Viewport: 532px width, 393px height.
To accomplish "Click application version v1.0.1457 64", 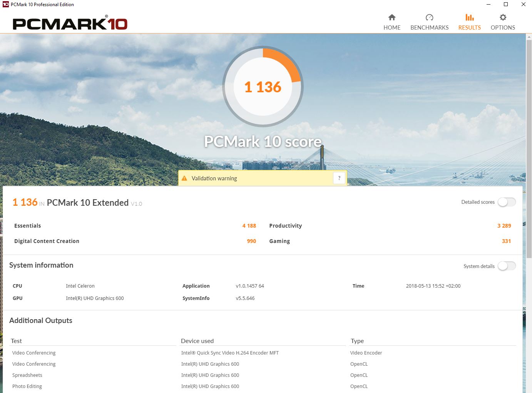I will pyautogui.click(x=250, y=286).
